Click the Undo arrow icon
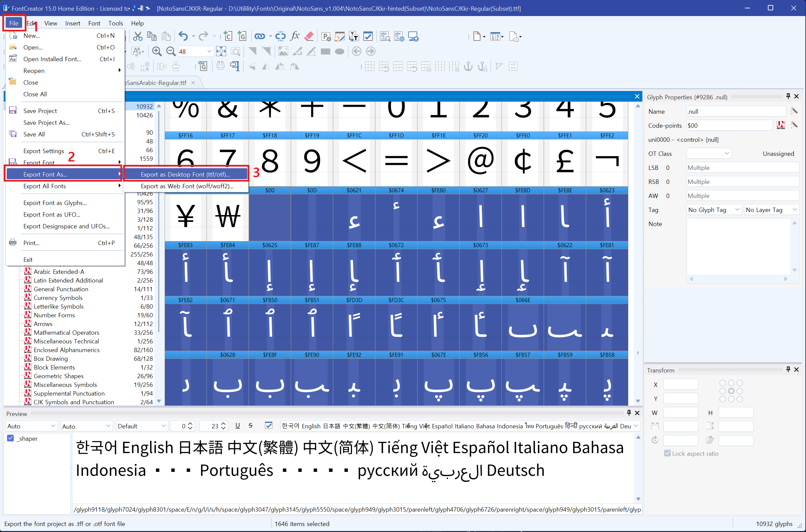The width and height of the screenshot is (806, 532). click(183, 36)
